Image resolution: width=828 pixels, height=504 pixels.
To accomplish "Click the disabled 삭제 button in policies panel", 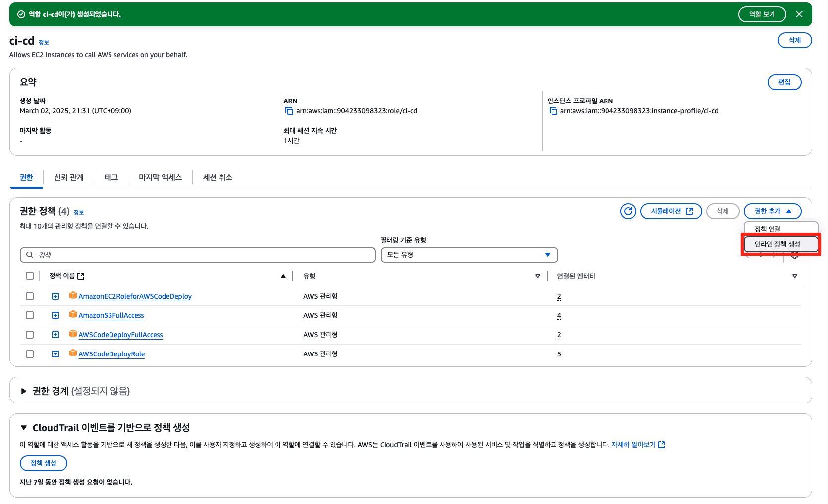I will [x=723, y=211].
